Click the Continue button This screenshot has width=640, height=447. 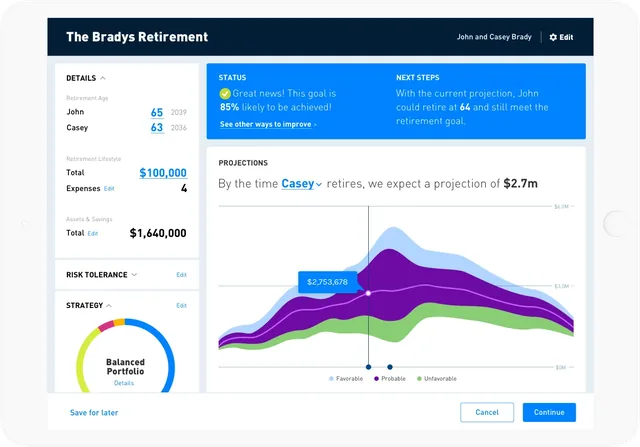[x=549, y=412]
